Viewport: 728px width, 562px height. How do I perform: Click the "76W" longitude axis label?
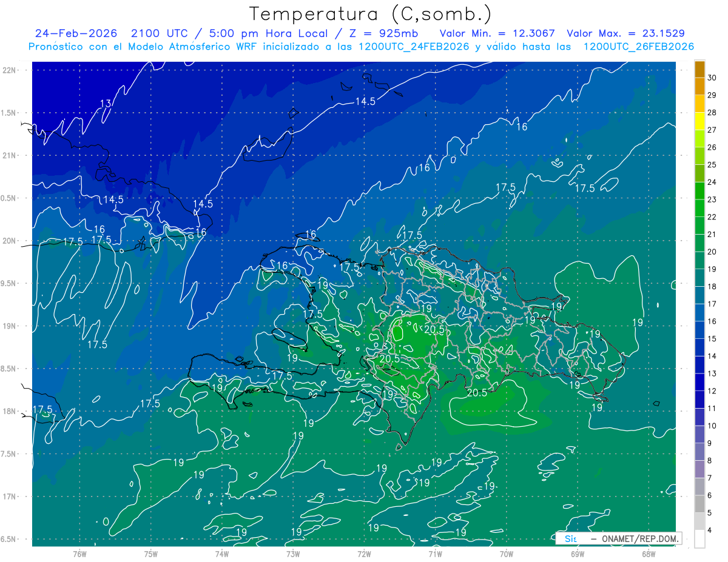pyautogui.click(x=79, y=554)
